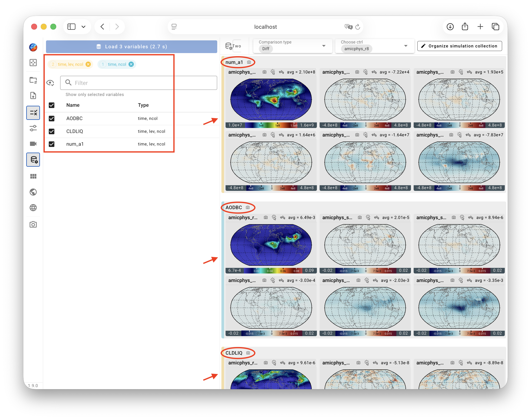Screen dimensions: 531x420
Task: Click cursor-click icon on avg = 9.61e-6 panel
Action: click(x=274, y=363)
